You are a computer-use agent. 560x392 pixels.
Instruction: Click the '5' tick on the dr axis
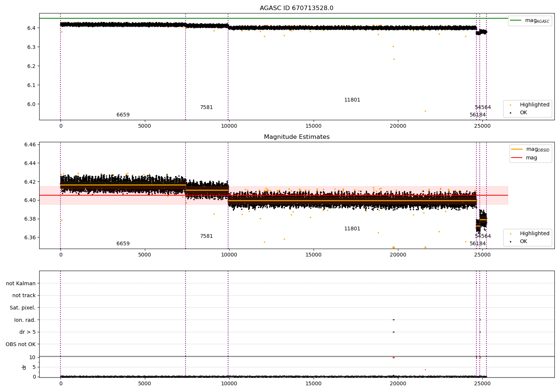(x=34, y=367)
